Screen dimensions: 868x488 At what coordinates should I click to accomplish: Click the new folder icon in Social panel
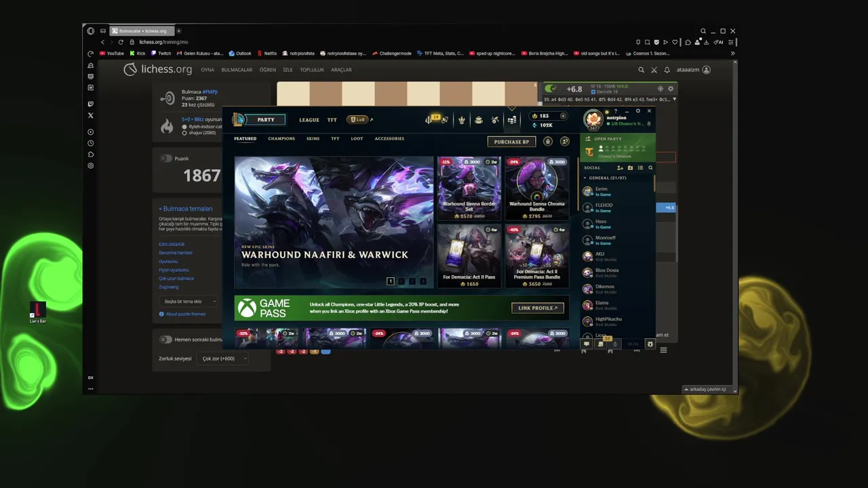(630, 167)
